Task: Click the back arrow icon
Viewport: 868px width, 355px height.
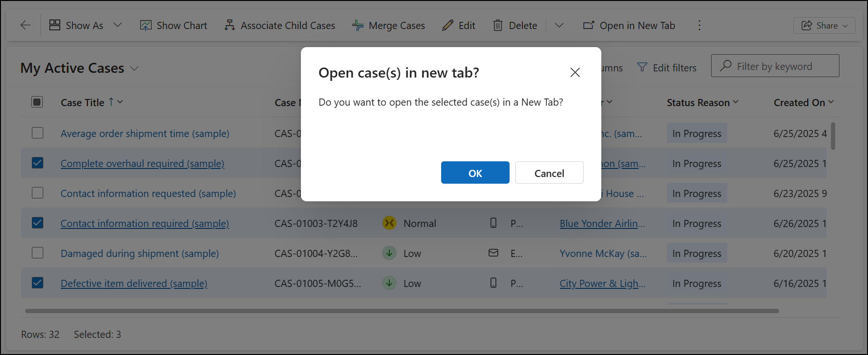Action: click(26, 25)
